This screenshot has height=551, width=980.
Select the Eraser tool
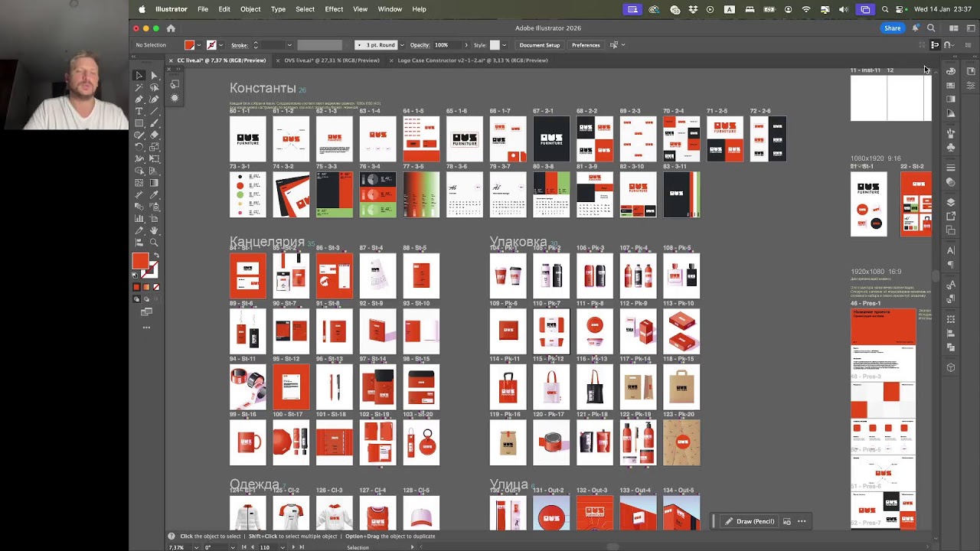click(x=154, y=135)
